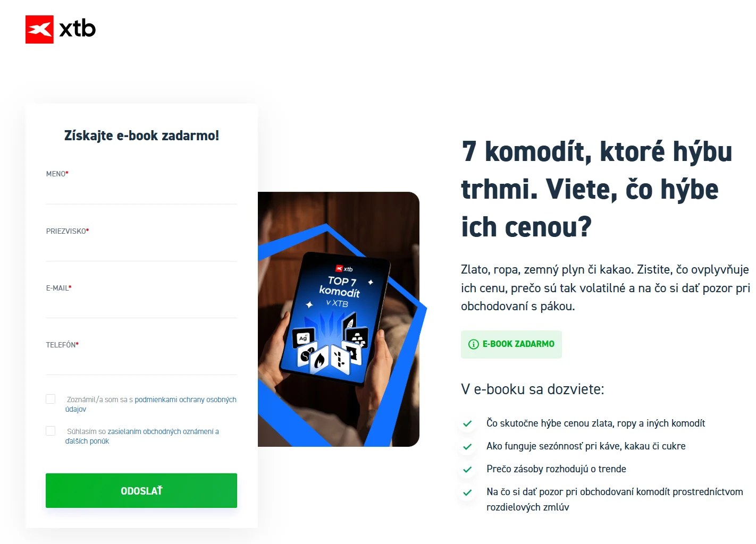Image resolution: width=756 pixels, height=544 pixels.
Task: Click the small xtb logo on tablet screen
Action: [345, 269]
